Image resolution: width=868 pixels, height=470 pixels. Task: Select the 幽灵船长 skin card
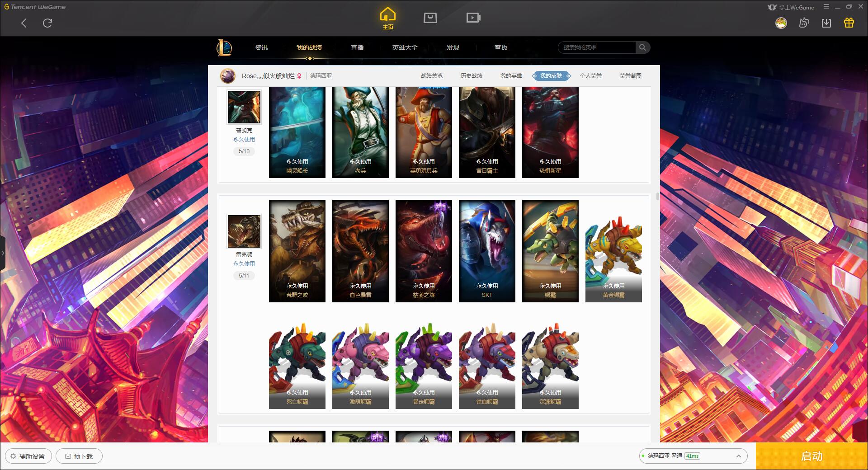pos(297,132)
